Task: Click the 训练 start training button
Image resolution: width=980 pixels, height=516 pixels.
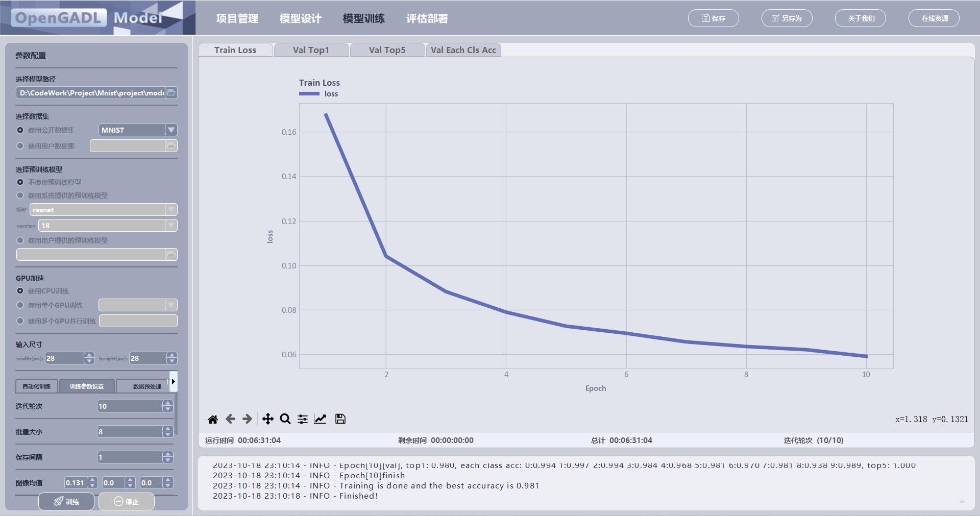Action: tap(66, 502)
